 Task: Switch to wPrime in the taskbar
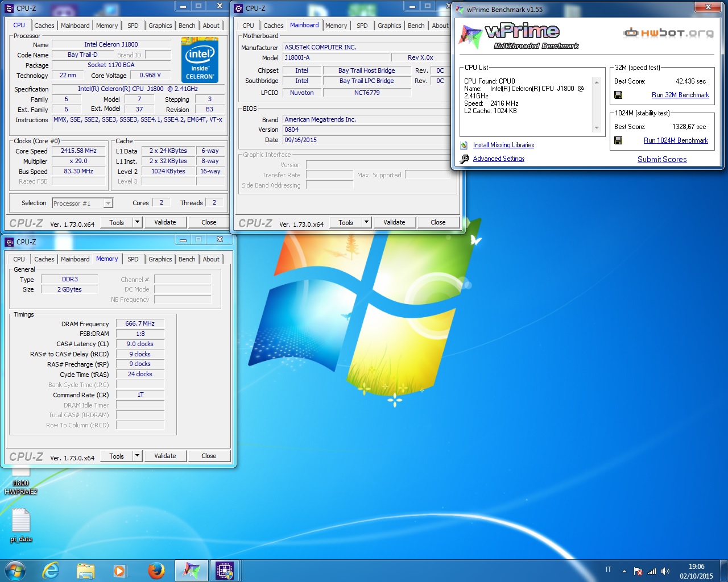coord(191,571)
